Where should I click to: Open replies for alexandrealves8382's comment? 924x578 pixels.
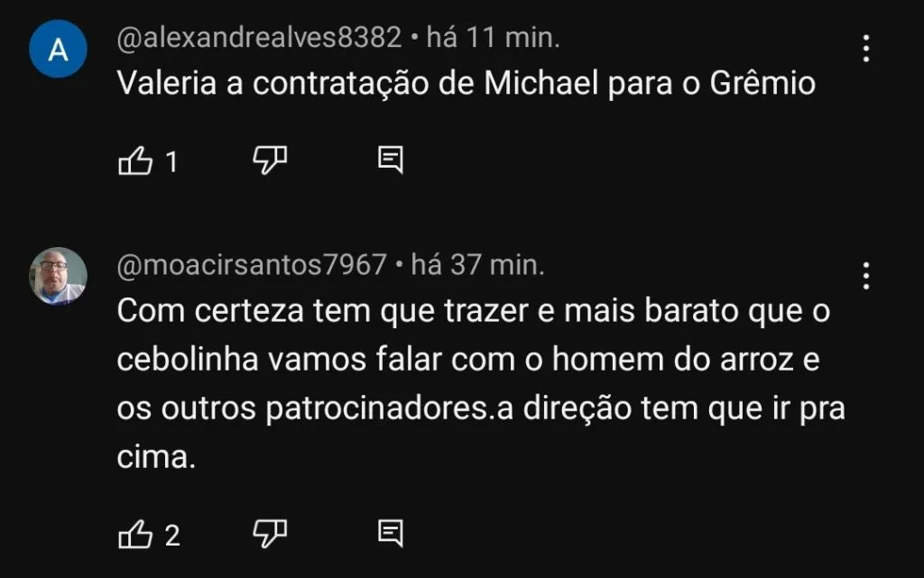click(x=390, y=160)
